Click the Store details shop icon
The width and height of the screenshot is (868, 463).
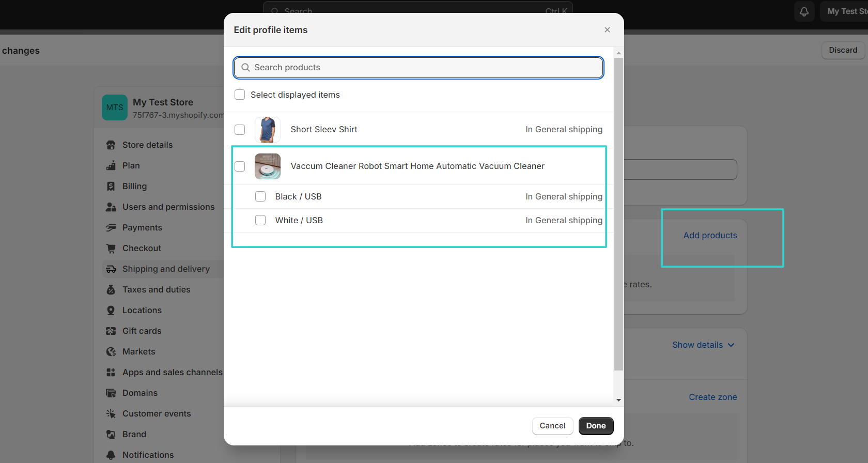point(111,145)
